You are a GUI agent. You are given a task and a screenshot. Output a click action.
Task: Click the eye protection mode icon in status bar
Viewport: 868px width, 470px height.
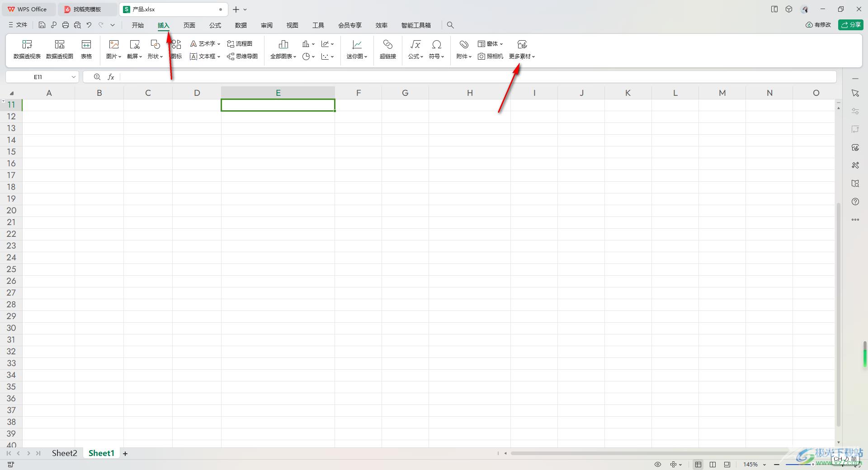click(658, 465)
